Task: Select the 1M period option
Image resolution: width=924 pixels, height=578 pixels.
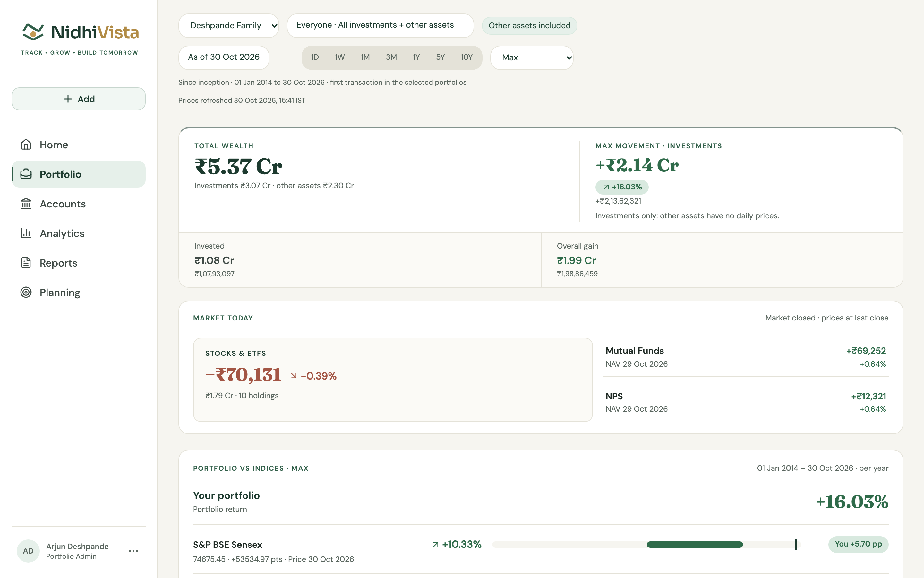Action: tap(365, 57)
